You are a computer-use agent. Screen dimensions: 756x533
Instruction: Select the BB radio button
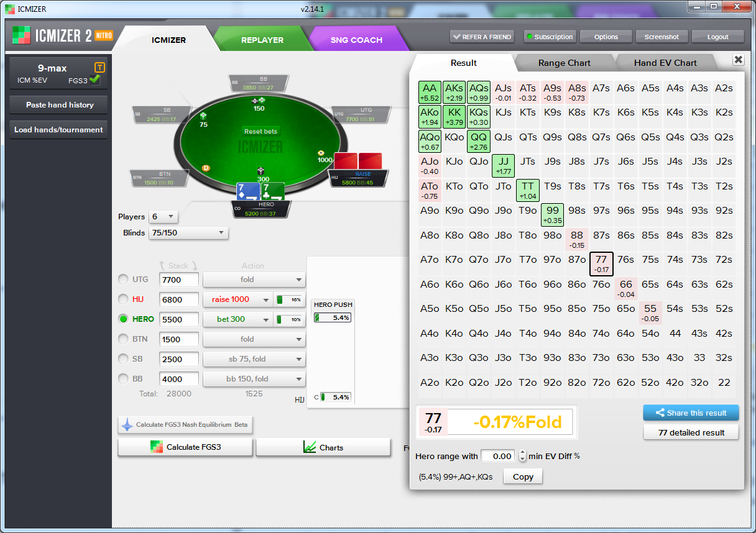point(123,379)
